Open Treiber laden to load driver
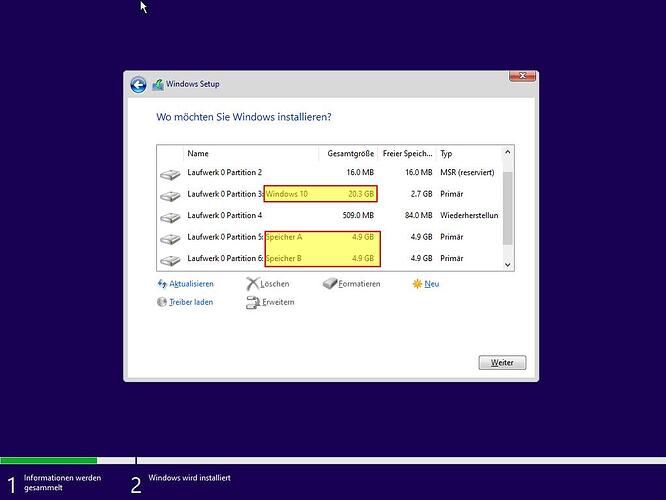 (x=191, y=302)
